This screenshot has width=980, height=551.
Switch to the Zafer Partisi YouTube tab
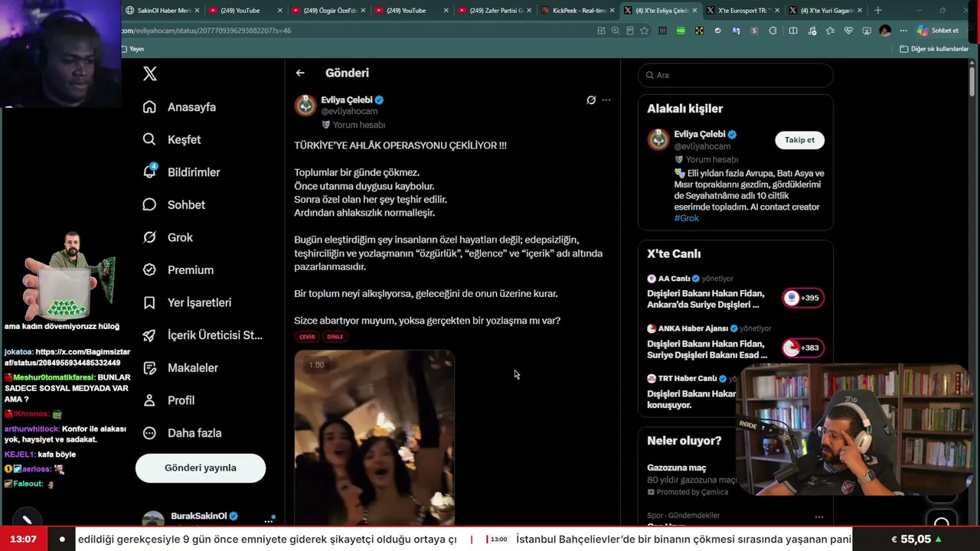click(x=496, y=11)
